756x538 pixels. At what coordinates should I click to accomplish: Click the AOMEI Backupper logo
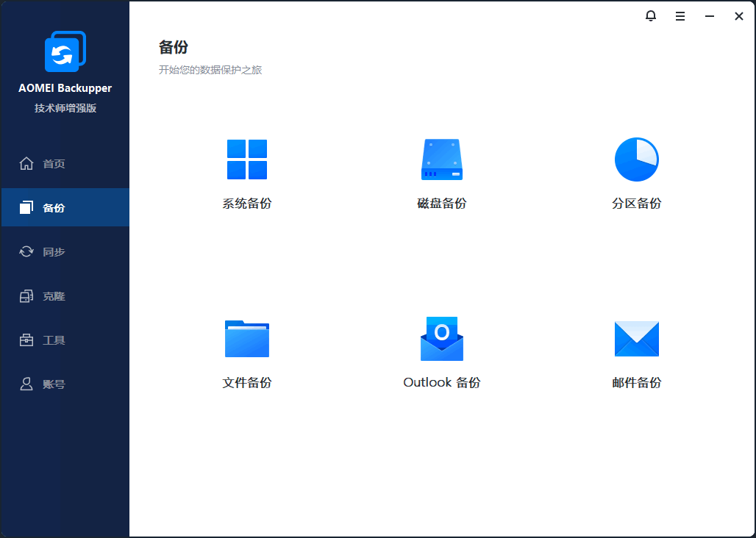pos(65,51)
